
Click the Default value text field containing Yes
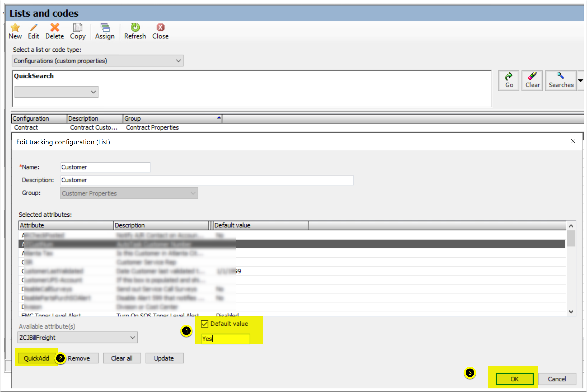point(226,339)
